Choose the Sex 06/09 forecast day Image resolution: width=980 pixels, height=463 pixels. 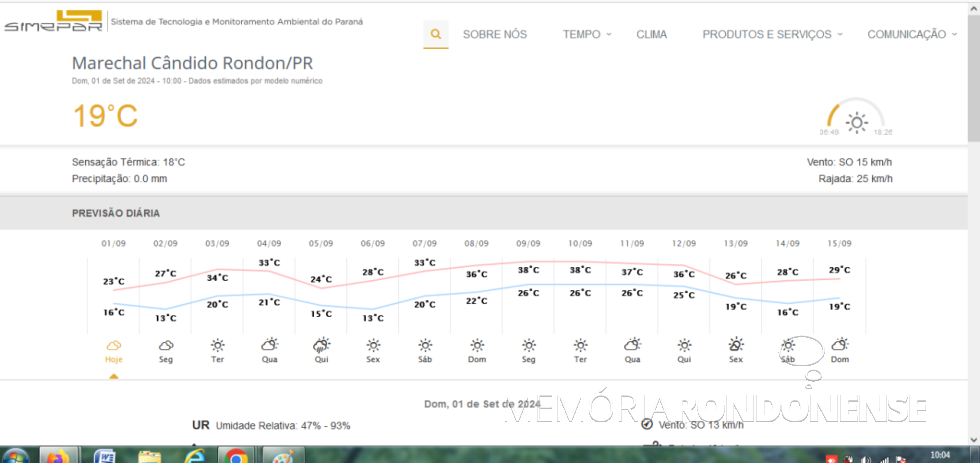(x=373, y=350)
